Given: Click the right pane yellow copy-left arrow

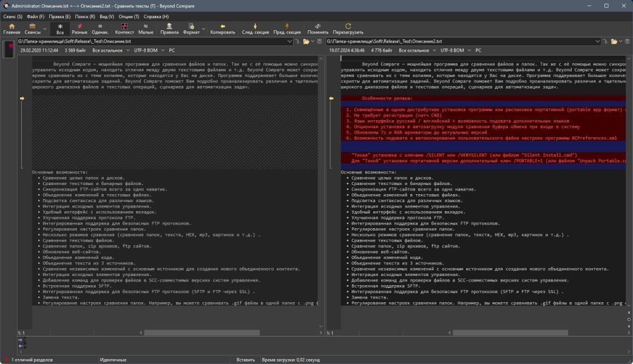Looking at the screenshot, I should pyautogui.click(x=331, y=98).
